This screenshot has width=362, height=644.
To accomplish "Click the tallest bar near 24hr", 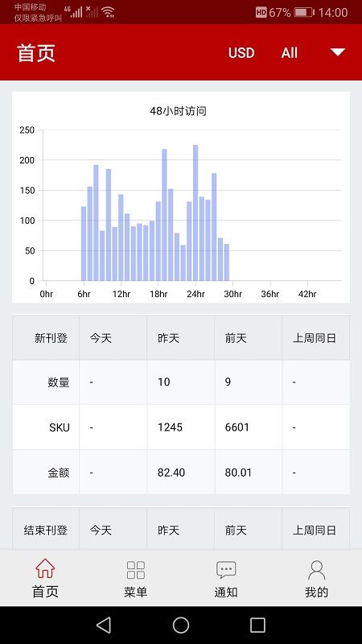I will tap(195, 213).
